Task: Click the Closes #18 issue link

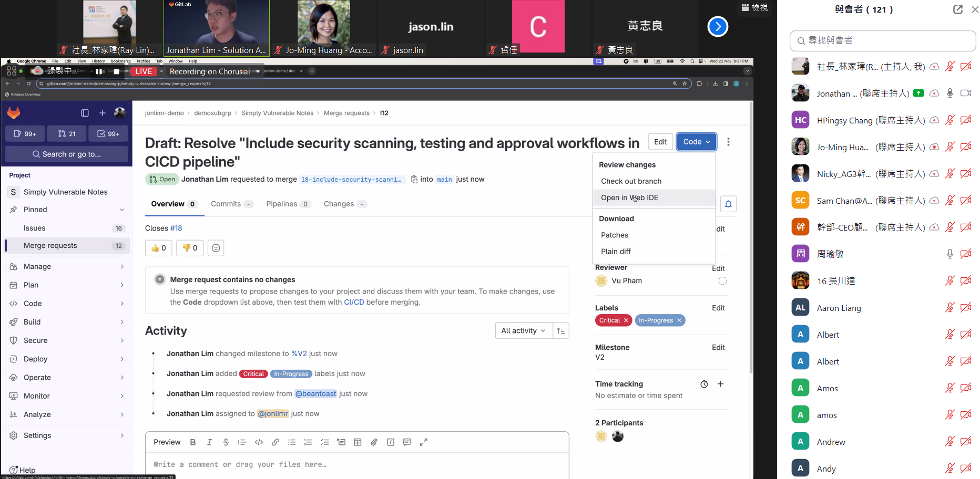Action: (x=176, y=228)
